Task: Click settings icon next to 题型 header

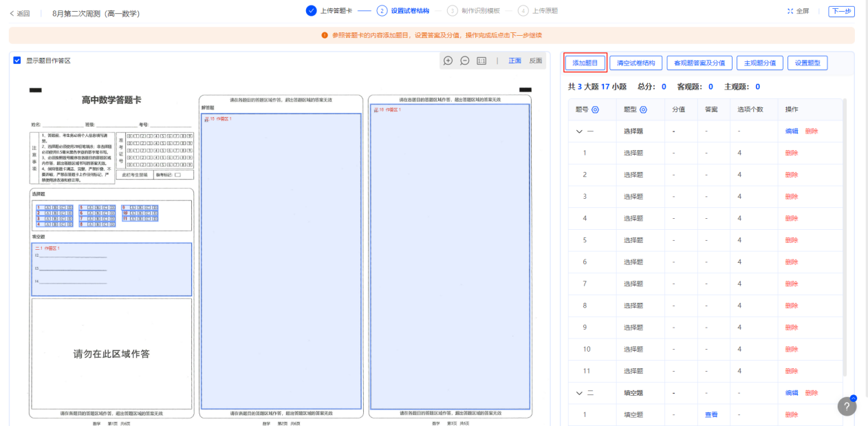Action: click(643, 109)
